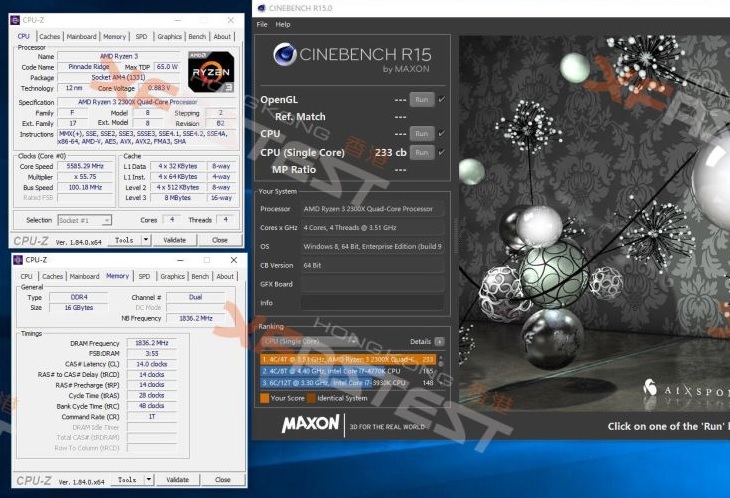Switch to Caches tab in lower CPU-Z window
The height and width of the screenshot is (498, 730).
[52, 276]
